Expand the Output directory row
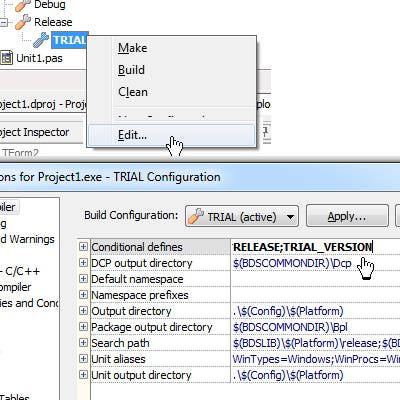400x400 pixels. (83, 311)
